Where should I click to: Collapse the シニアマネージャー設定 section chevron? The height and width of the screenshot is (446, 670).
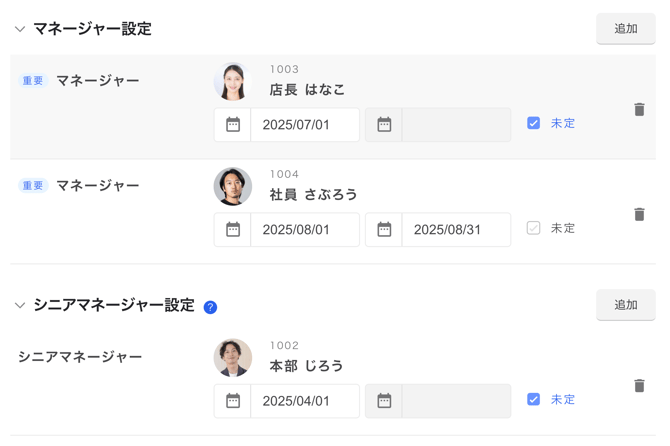(20, 305)
